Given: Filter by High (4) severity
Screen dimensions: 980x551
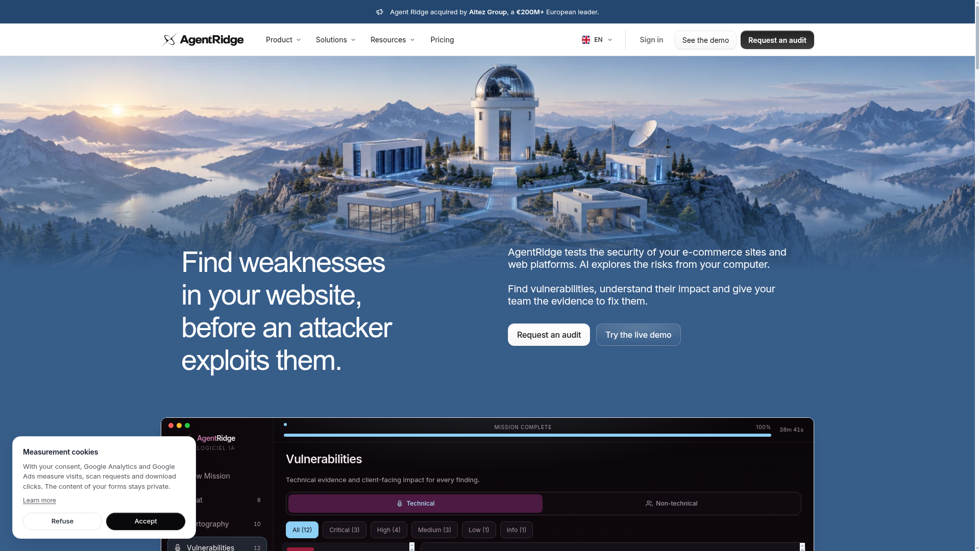Looking at the screenshot, I should tap(388, 530).
